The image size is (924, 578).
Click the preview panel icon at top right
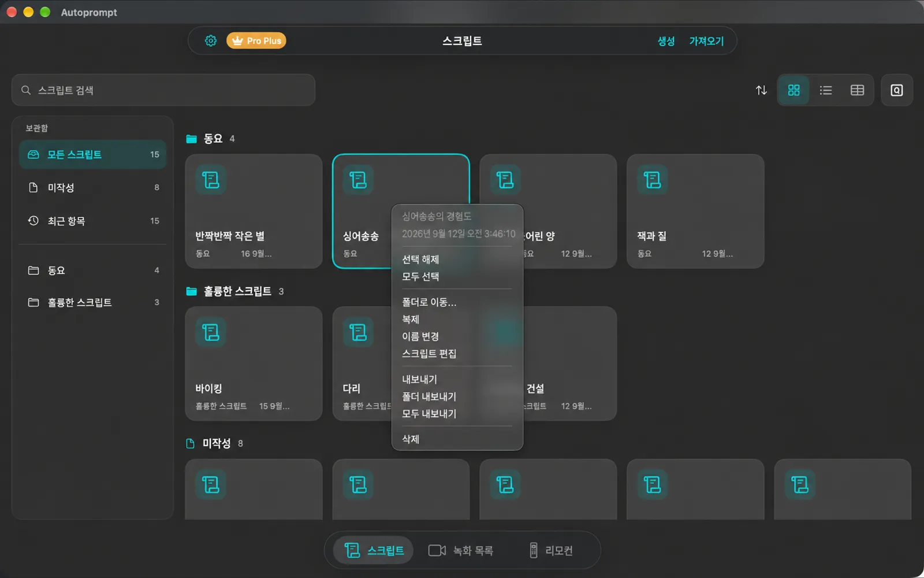point(897,90)
